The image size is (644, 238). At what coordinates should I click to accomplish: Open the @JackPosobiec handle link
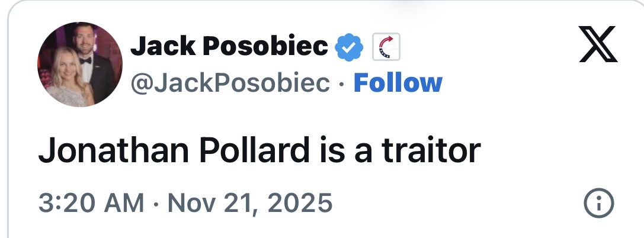[x=230, y=83]
